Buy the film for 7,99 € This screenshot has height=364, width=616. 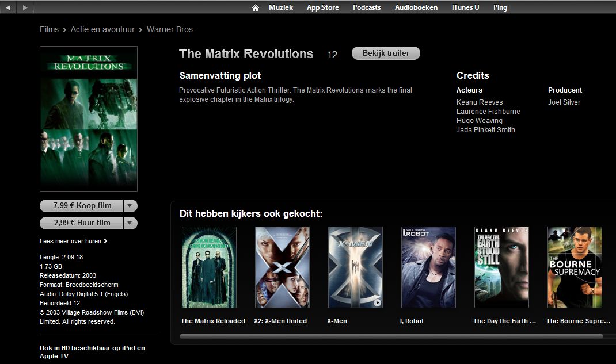tap(81, 205)
